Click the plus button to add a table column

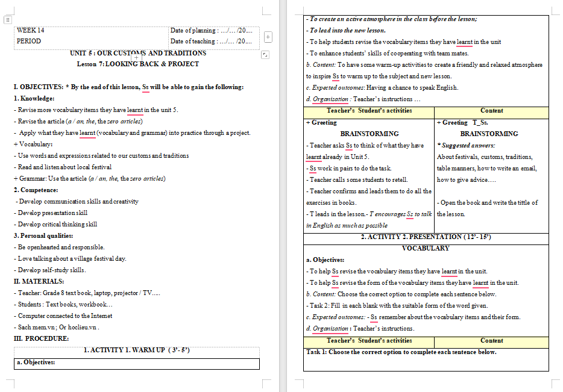click(268, 37)
